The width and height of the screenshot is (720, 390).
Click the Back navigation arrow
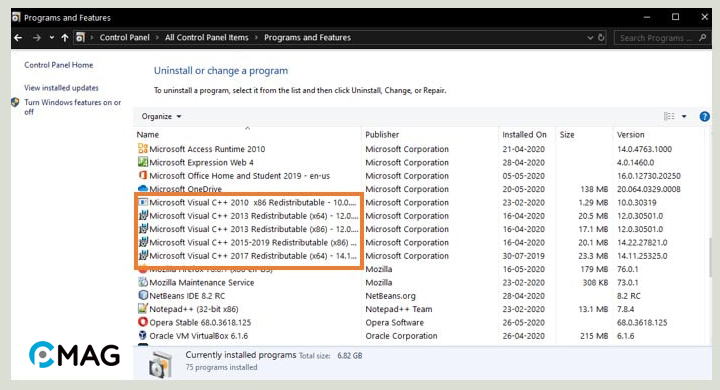[18, 38]
